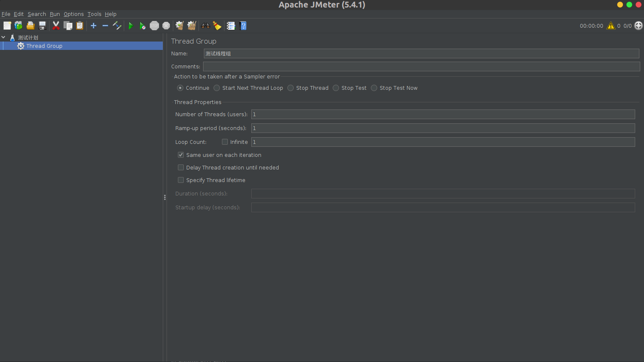
Task: Click Number of Threads input field
Action: [x=443, y=114]
